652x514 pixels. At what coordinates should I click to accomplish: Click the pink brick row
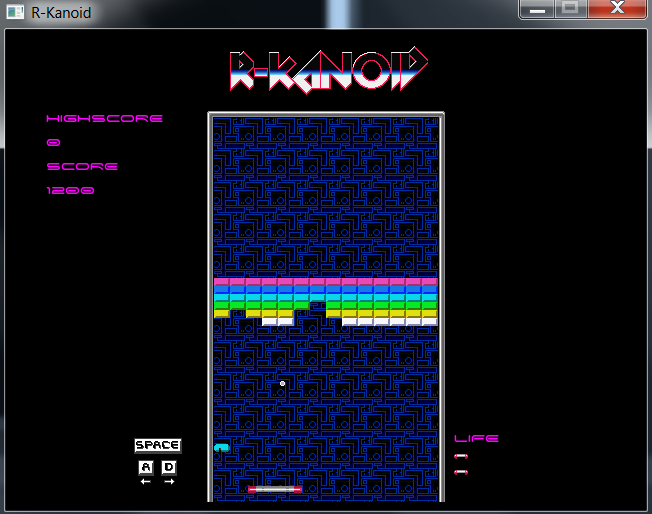point(326,282)
